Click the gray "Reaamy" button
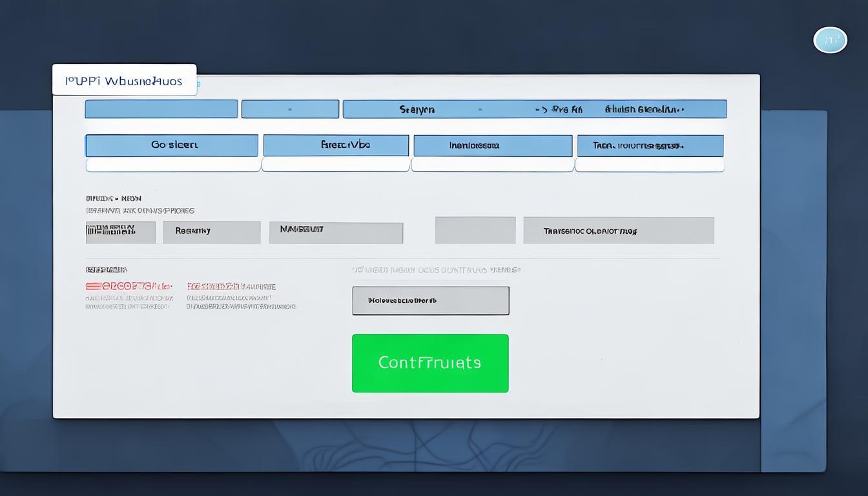Screen dimensions: 868x496 [x=211, y=232]
